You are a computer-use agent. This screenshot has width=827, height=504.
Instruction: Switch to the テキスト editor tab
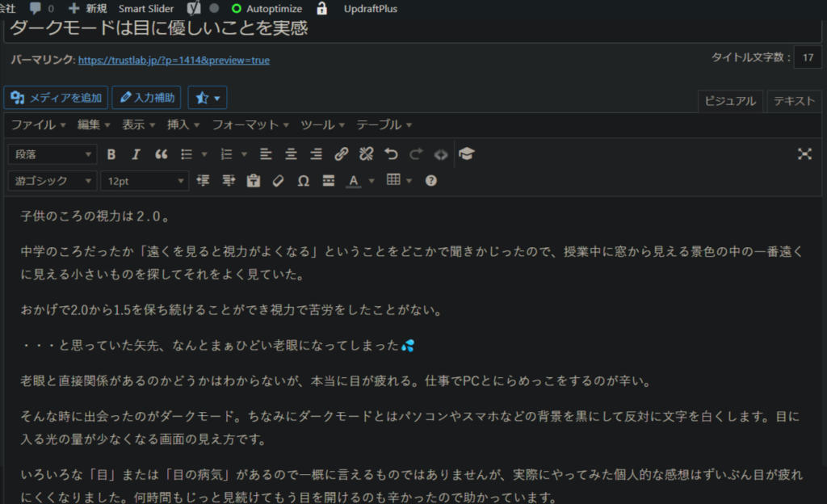tap(794, 101)
